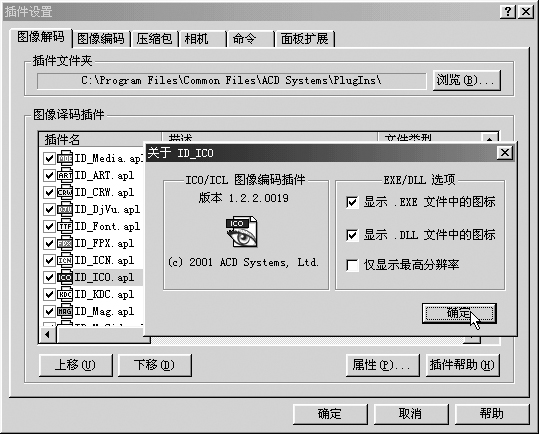
Task: Select the ID_Font.apl row text
Action: coord(107,226)
